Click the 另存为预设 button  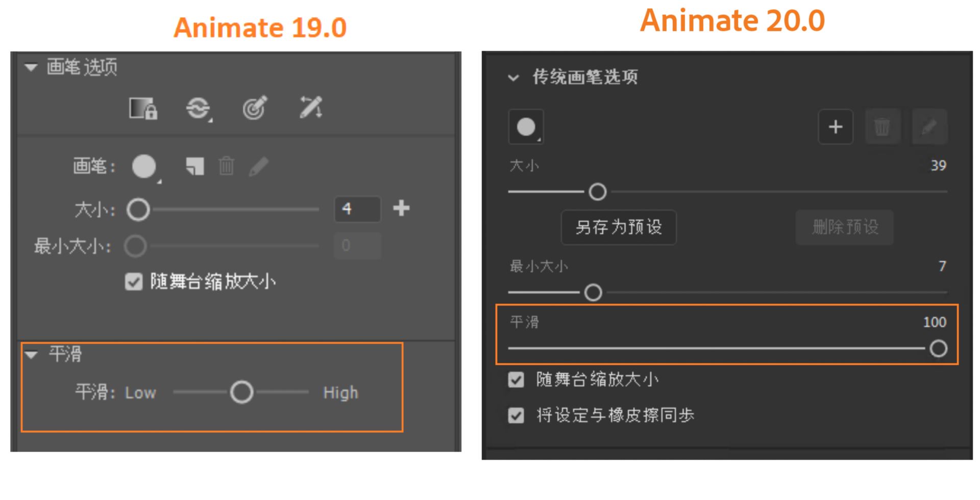tap(619, 227)
